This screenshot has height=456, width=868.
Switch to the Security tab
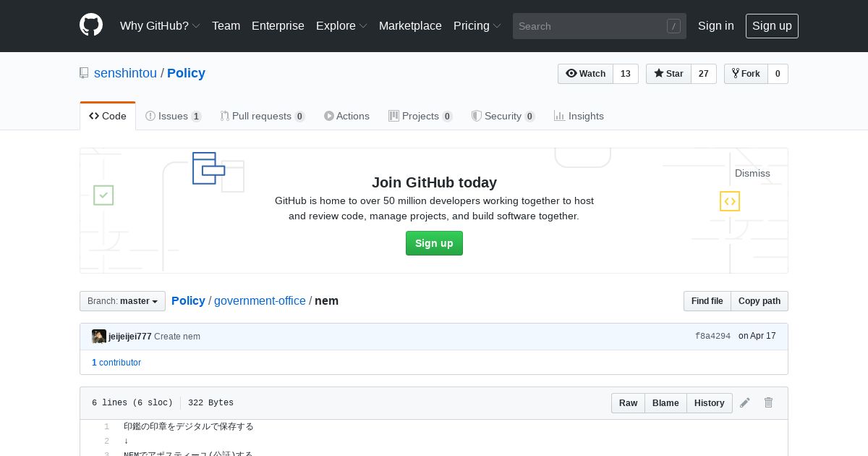coord(503,116)
